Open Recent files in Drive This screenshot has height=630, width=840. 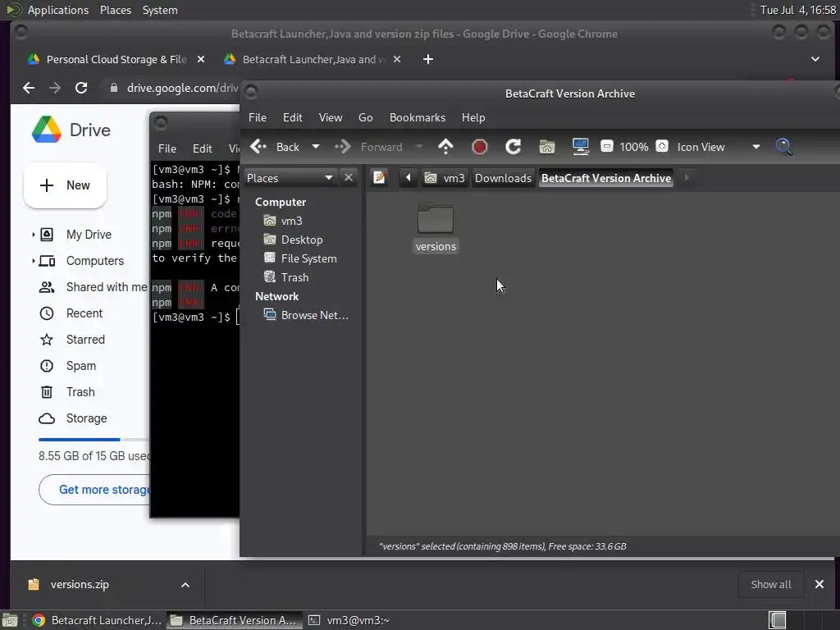[84, 313]
